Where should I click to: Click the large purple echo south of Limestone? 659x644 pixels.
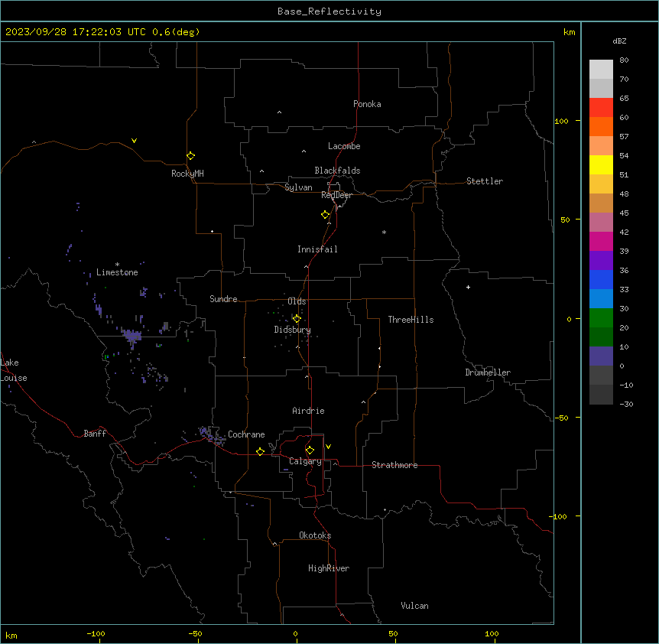(131, 336)
